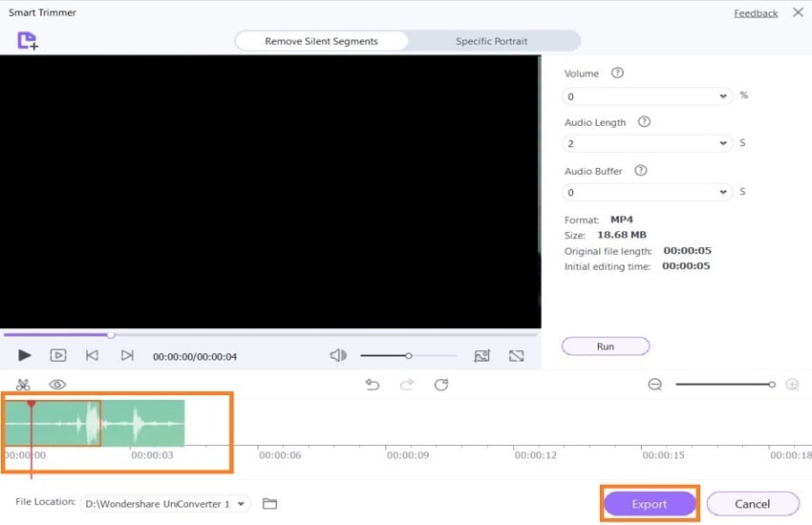The image size is (812, 525).
Task: Click the black video preview area
Action: [x=270, y=191]
